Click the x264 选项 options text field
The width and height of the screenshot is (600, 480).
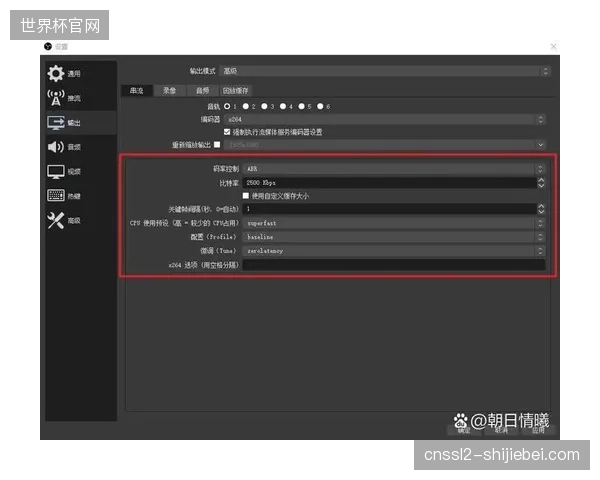pos(394,265)
